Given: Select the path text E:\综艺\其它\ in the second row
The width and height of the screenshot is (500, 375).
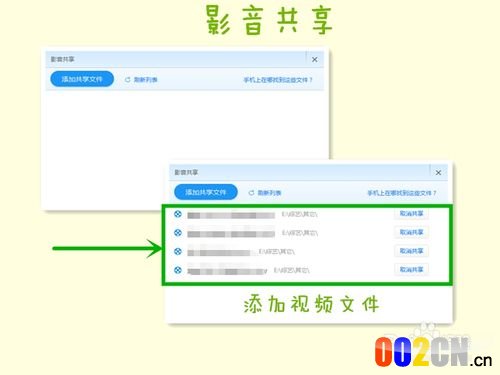Looking at the screenshot, I should [x=300, y=233].
